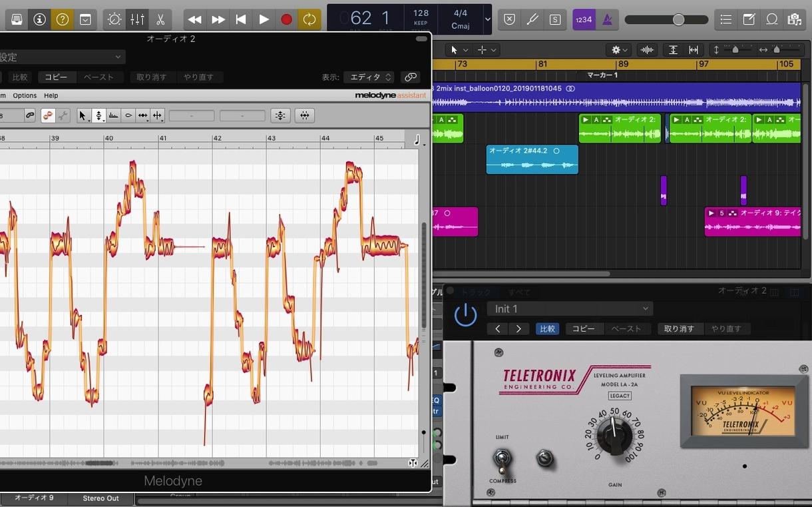Go to next preset arrow in LA-2A
812x507 pixels.
pyautogui.click(x=518, y=328)
